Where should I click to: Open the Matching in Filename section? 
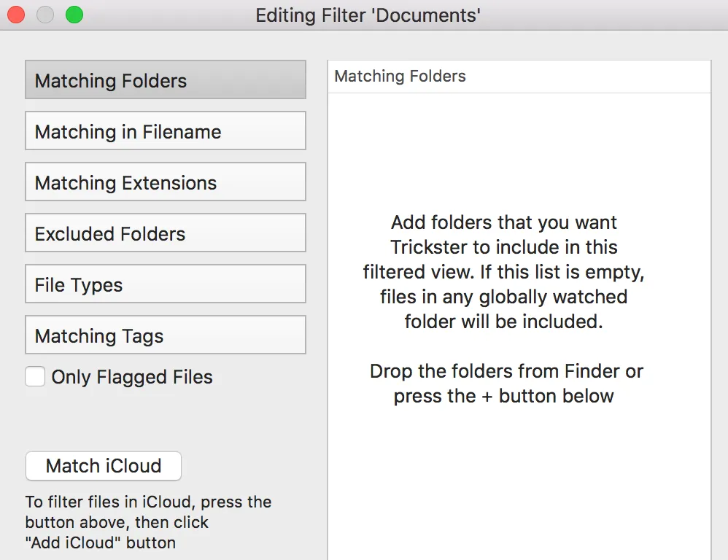tap(166, 131)
